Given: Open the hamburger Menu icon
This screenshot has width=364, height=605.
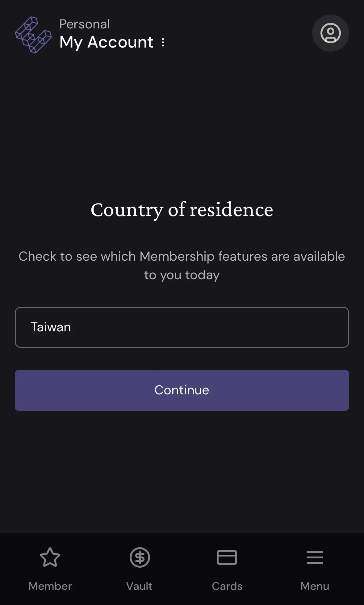Looking at the screenshot, I should coord(315,557).
